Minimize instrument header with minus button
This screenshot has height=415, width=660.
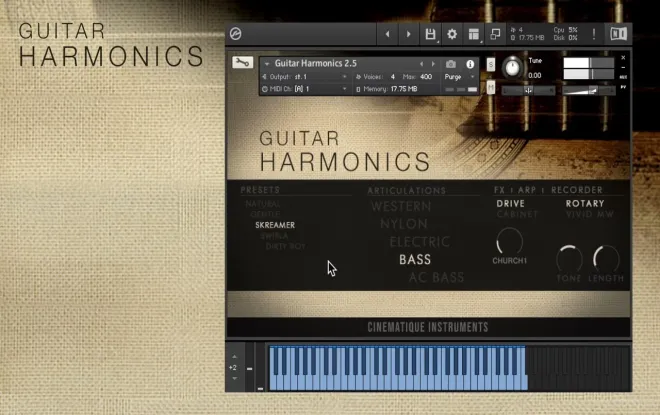click(x=623, y=67)
